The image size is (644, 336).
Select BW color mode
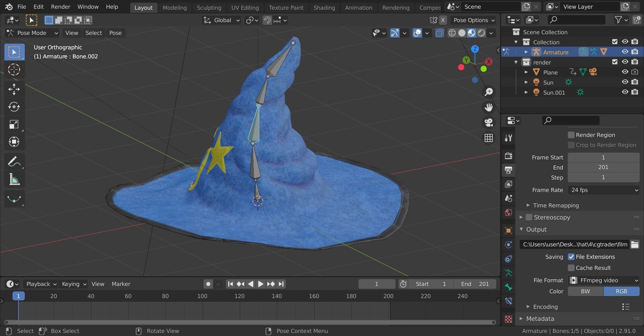pos(585,291)
